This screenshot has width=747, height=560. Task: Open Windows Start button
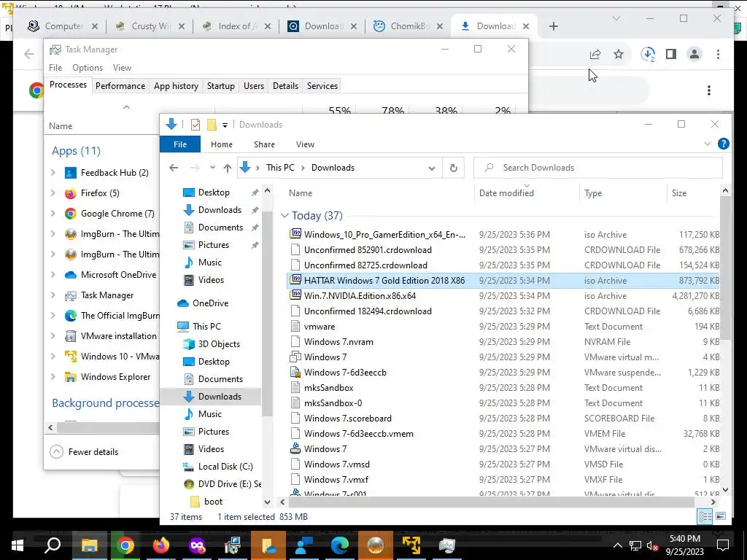18,545
